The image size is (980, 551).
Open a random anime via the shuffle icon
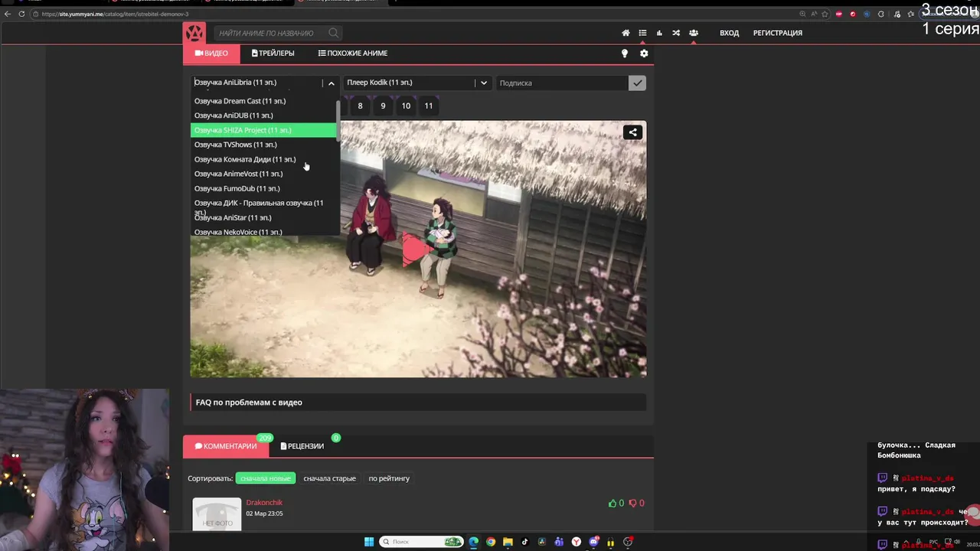click(676, 33)
